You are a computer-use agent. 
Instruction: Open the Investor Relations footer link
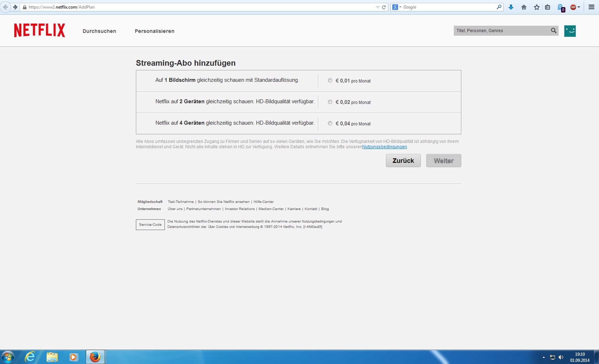240,209
